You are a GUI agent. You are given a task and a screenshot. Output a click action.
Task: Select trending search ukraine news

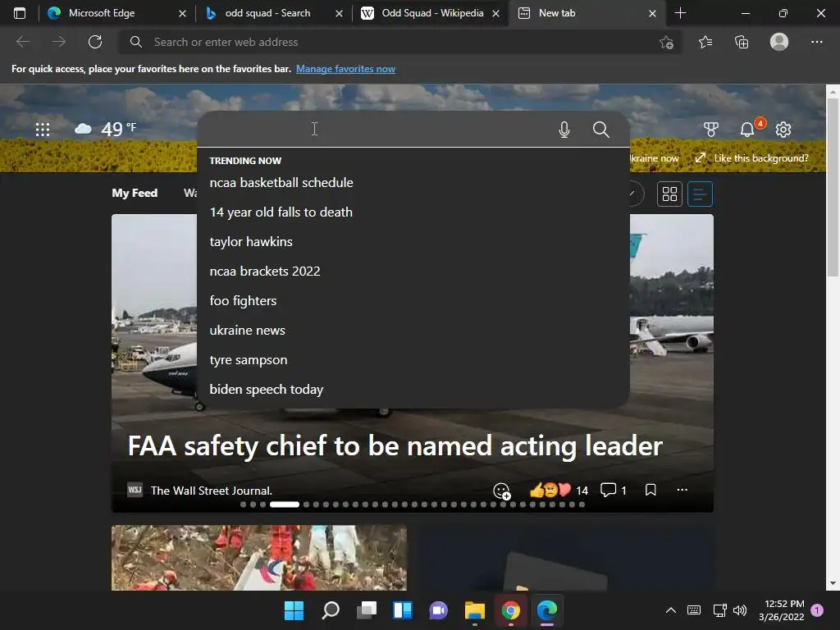tap(413, 330)
